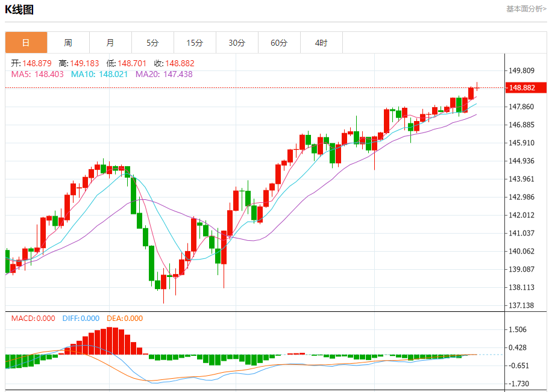Click the 144.936 price axis label
This screenshot has width=552, height=392.
click(522, 161)
